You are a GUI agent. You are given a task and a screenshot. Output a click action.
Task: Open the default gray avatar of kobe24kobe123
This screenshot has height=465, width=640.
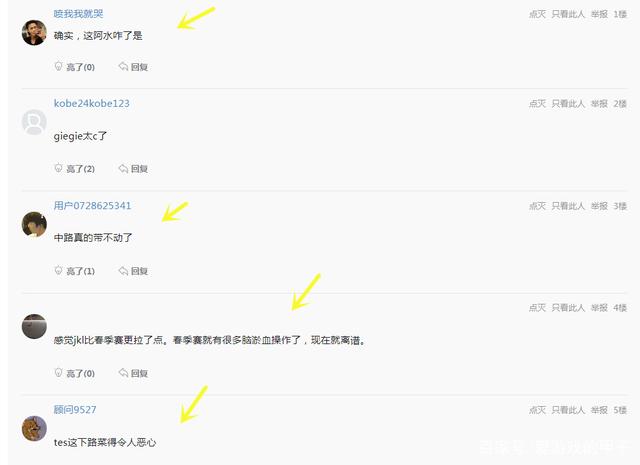click(34, 122)
